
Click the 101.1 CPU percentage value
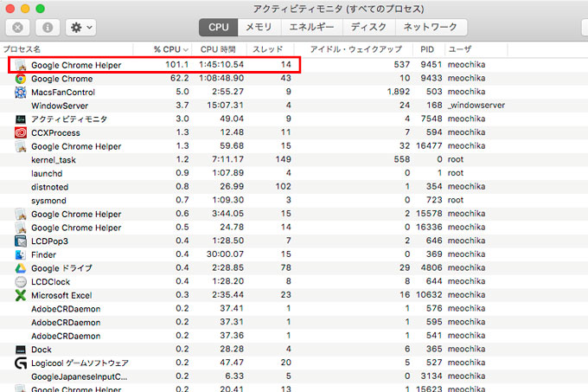pyautogui.click(x=177, y=65)
